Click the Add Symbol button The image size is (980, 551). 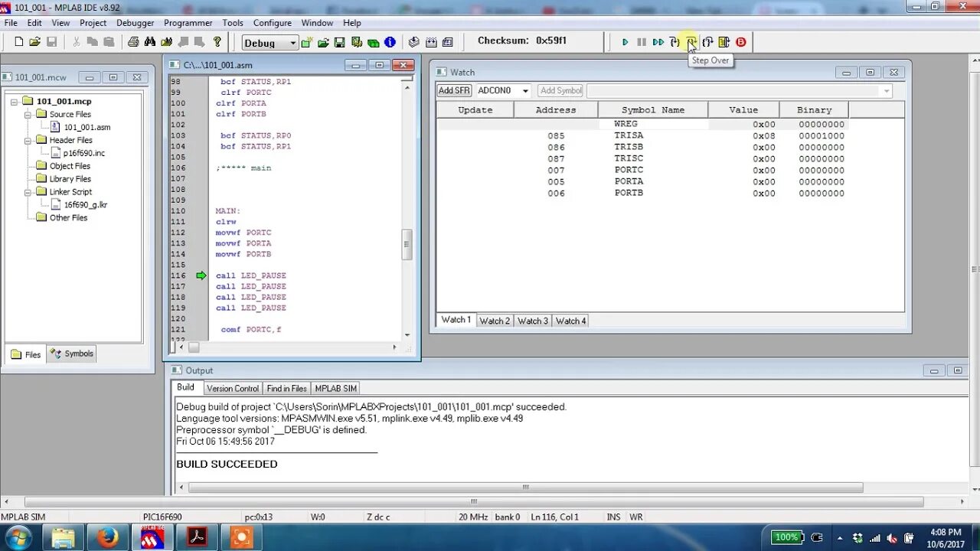coord(560,90)
